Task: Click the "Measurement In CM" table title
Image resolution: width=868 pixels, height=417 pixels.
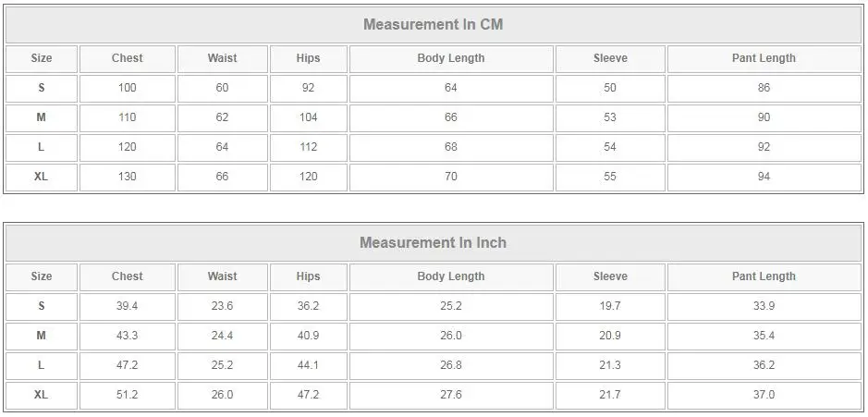Action: (x=433, y=25)
